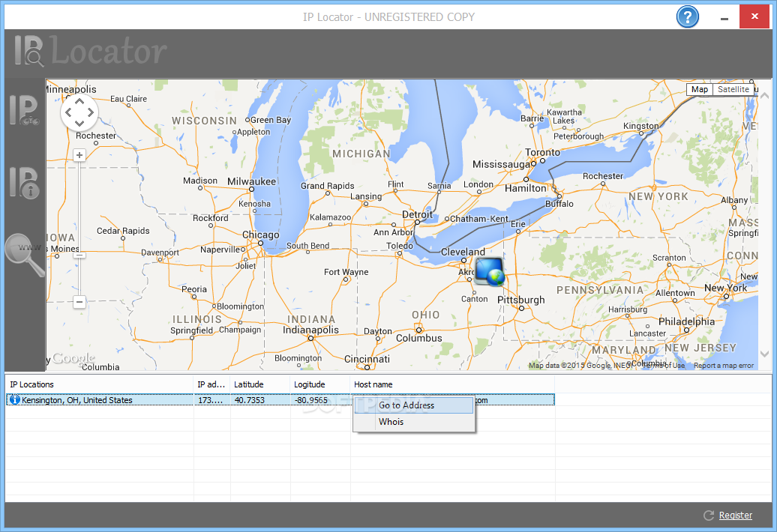Click longitude value -80.9565
The image size is (777, 532).
coord(310,400)
